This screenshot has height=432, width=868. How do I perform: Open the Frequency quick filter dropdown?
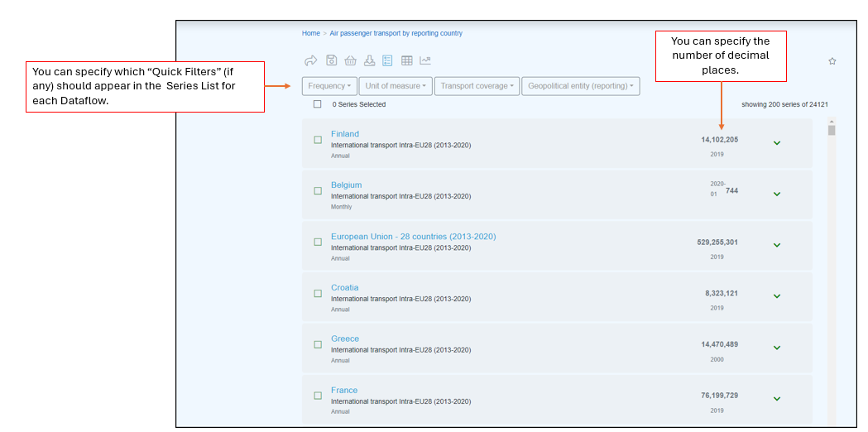(x=328, y=86)
